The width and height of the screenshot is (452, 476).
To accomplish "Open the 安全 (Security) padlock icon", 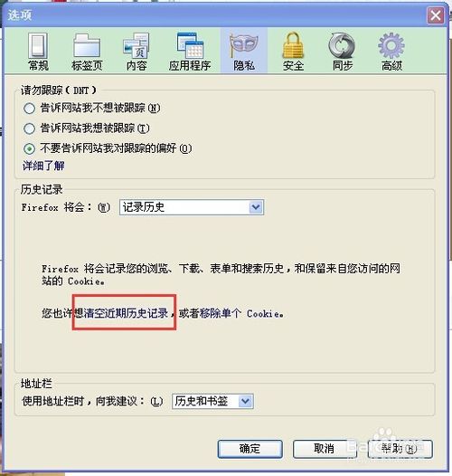I will [x=293, y=45].
